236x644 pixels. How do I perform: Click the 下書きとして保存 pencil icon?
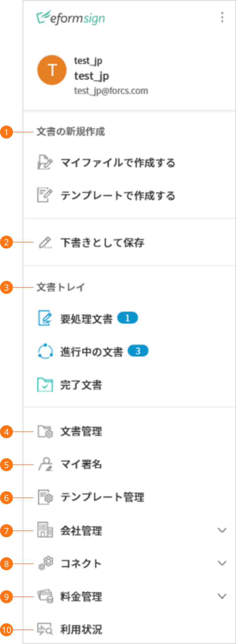[x=45, y=242]
